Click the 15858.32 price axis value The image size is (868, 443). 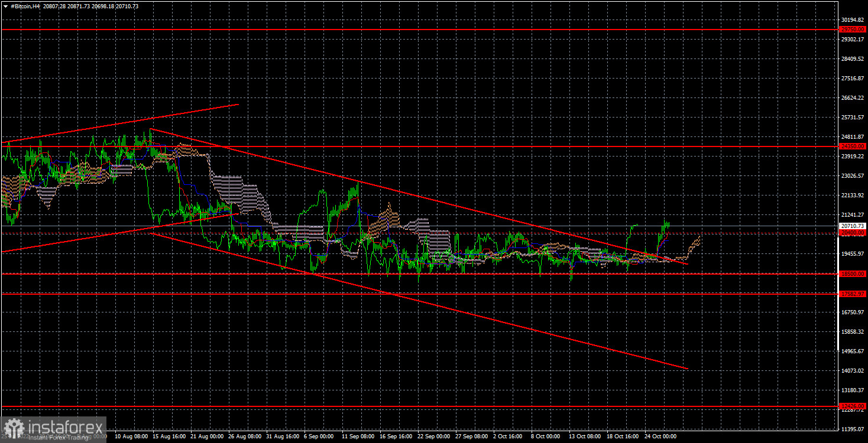click(x=853, y=331)
